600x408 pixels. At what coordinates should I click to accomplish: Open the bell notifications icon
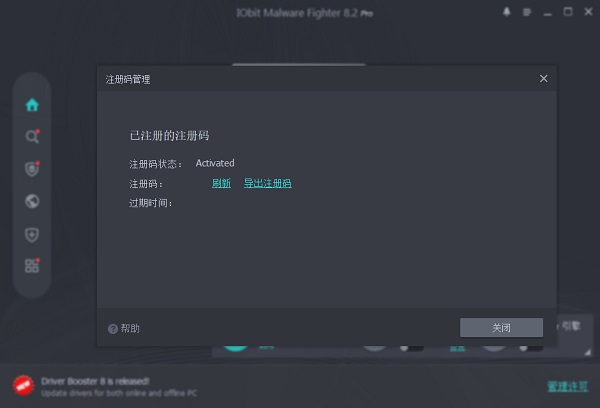tap(507, 12)
